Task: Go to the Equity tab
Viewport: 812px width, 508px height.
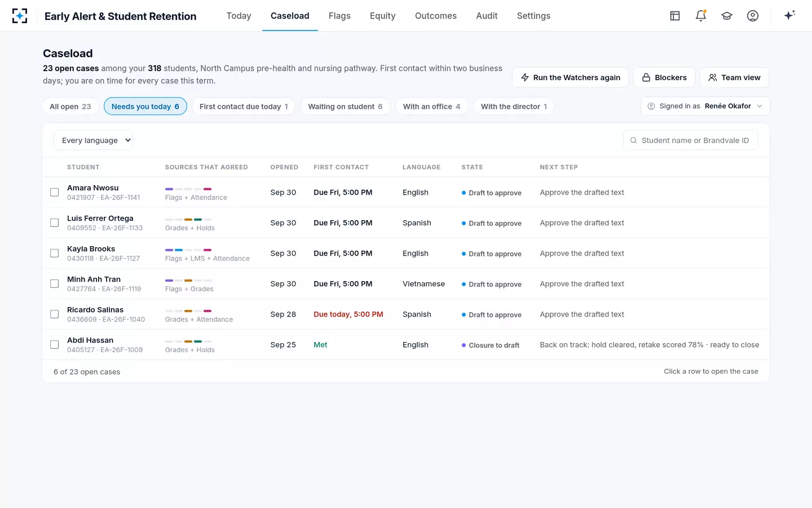Action: [x=382, y=16]
